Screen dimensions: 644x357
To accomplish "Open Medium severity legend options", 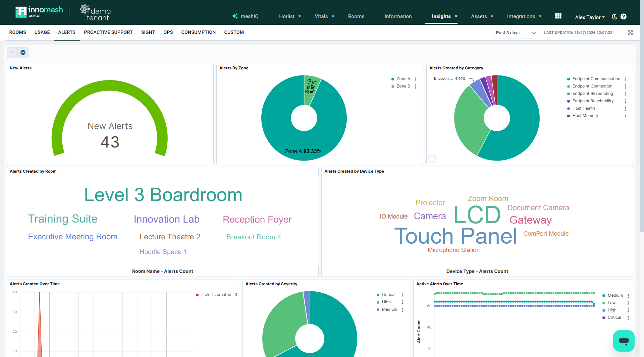I will point(402,310).
